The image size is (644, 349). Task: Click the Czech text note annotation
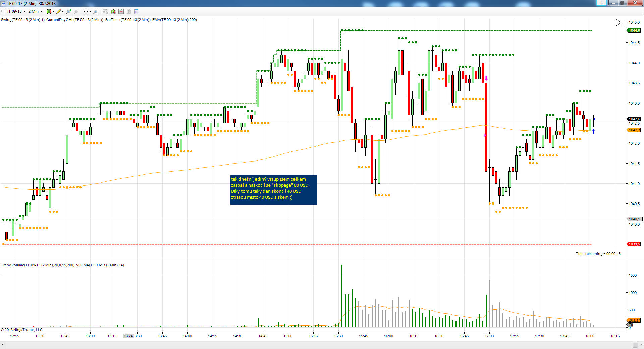(273, 190)
